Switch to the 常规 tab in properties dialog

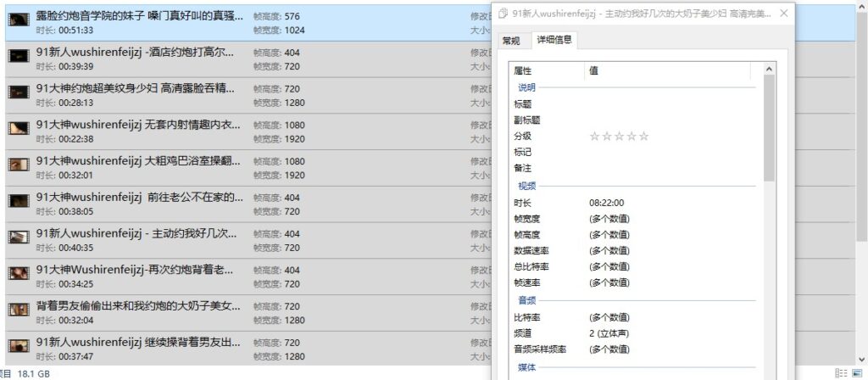[511, 41]
